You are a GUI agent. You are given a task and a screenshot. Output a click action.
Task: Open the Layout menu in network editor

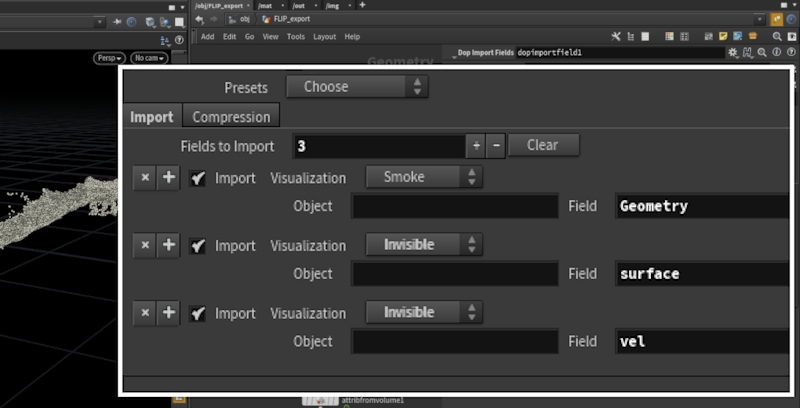324,37
